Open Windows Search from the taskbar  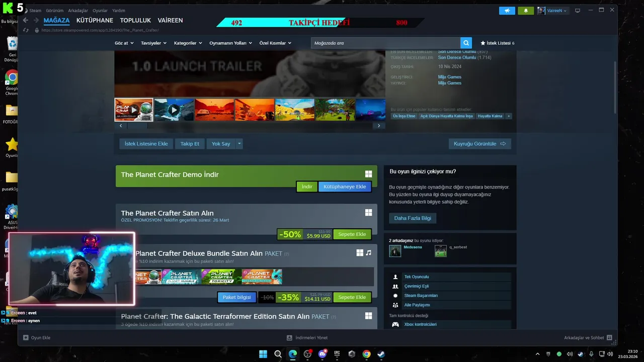pos(278,354)
